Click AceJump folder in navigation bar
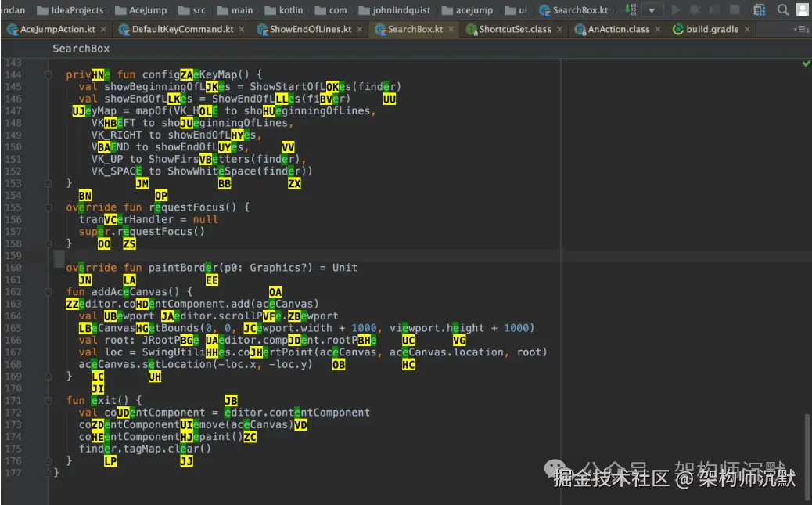812x505 pixels. pyautogui.click(x=141, y=10)
